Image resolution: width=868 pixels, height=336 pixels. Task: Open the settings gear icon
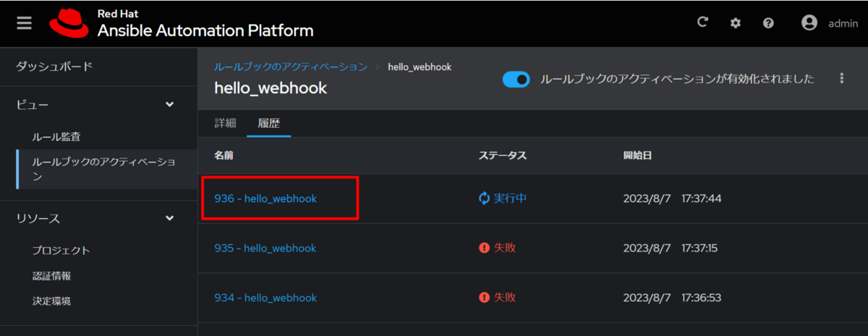click(x=736, y=23)
